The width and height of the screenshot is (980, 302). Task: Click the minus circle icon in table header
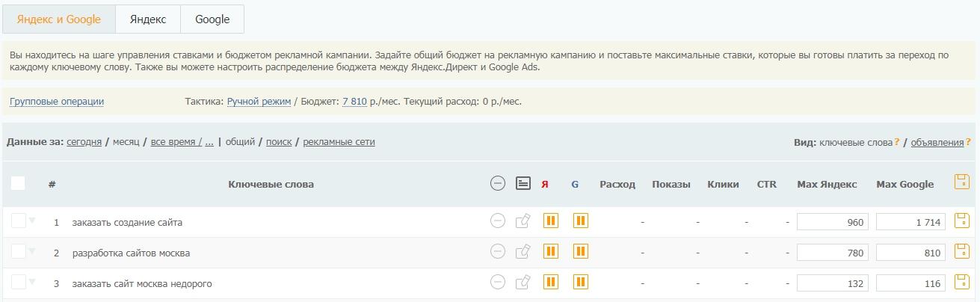[x=498, y=183]
